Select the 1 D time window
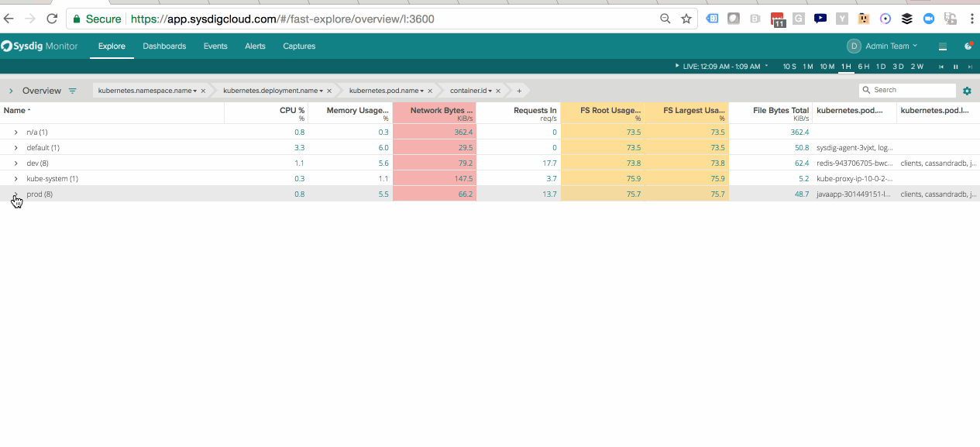980x447 pixels. pos(881,67)
